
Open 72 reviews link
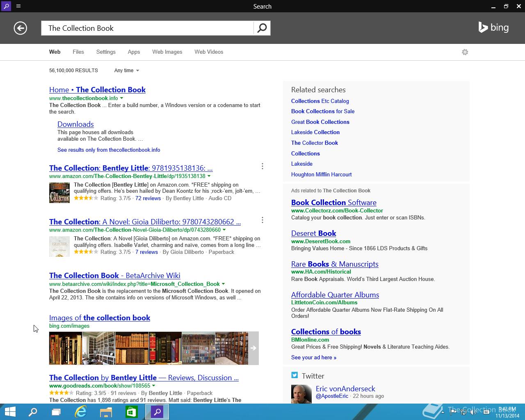click(148, 198)
